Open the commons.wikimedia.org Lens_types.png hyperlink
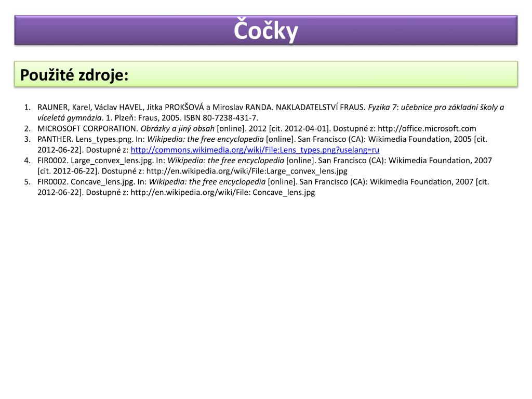The height and width of the screenshot is (399, 532). coord(255,150)
